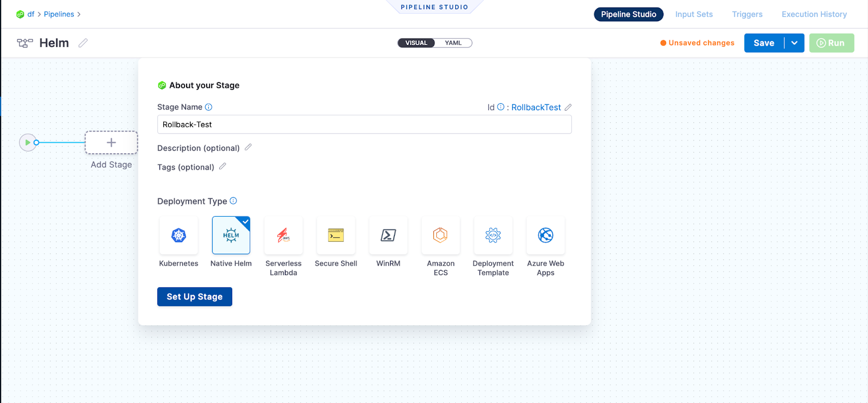Click the Helm pipeline title

point(54,43)
